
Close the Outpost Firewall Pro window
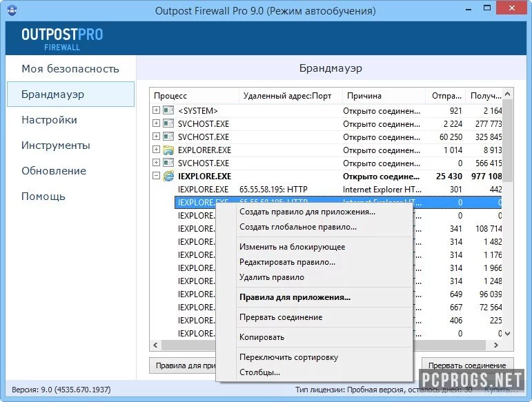click(x=511, y=8)
